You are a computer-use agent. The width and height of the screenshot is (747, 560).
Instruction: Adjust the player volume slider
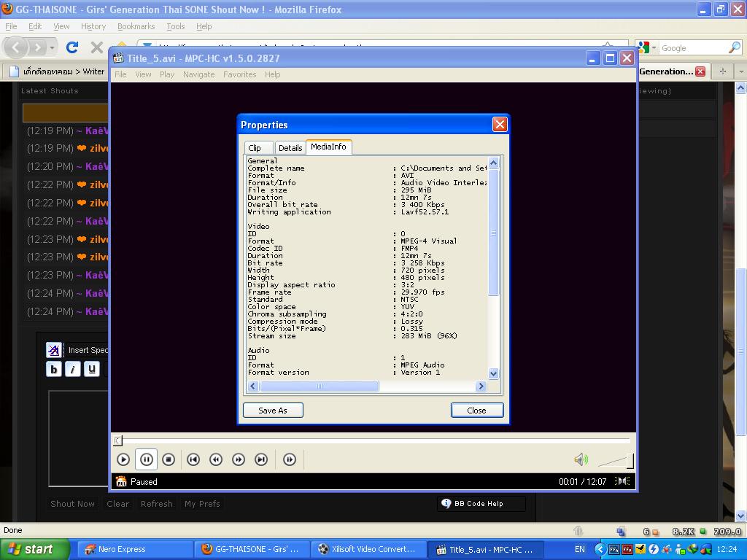click(x=615, y=460)
